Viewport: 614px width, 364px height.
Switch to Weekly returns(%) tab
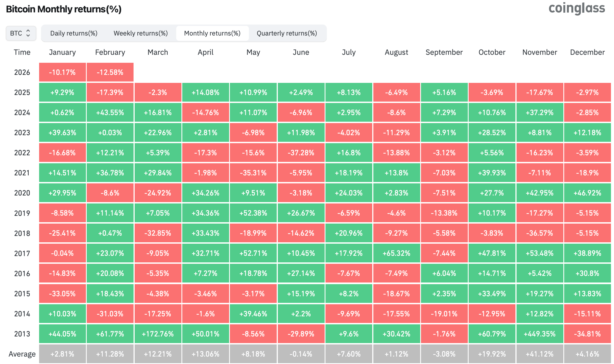click(x=140, y=33)
